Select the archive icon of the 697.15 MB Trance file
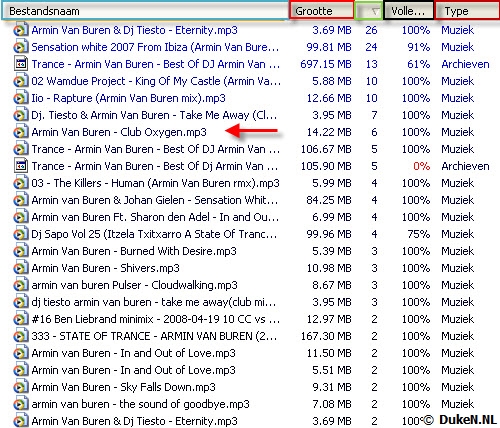The image size is (500, 428). (20, 64)
